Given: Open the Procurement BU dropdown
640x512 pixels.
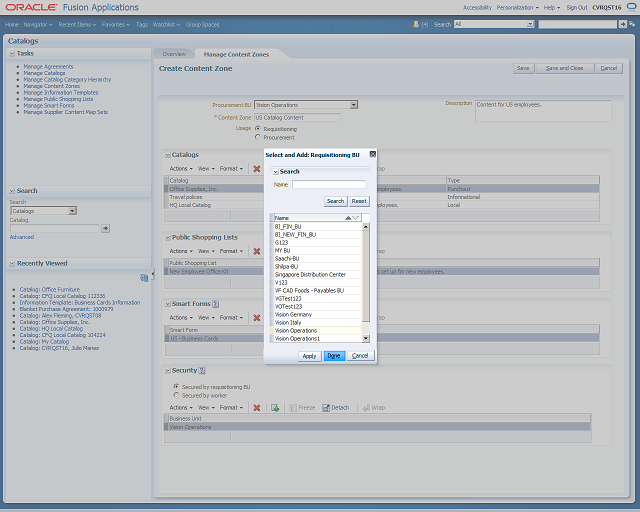Looking at the screenshot, I should tap(353, 105).
